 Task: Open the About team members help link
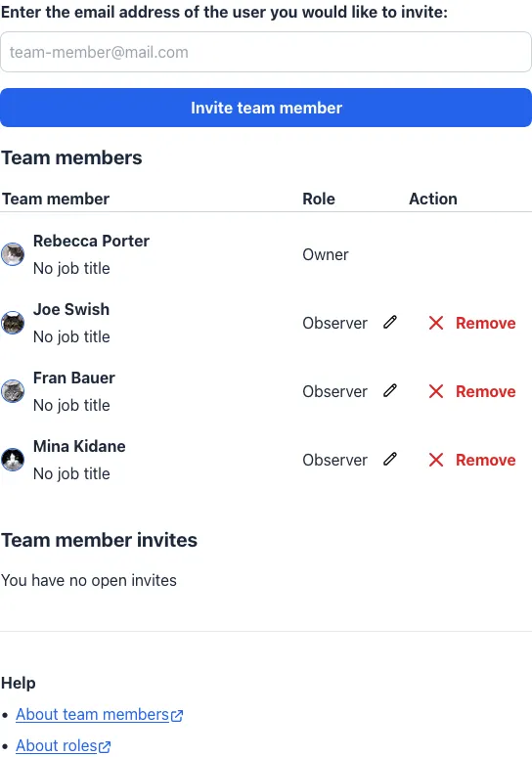100,715
